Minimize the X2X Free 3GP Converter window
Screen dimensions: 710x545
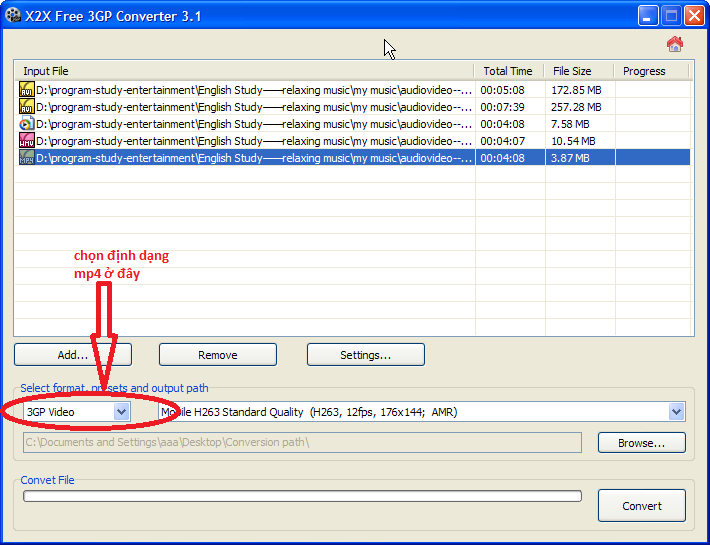tap(648, 16)
